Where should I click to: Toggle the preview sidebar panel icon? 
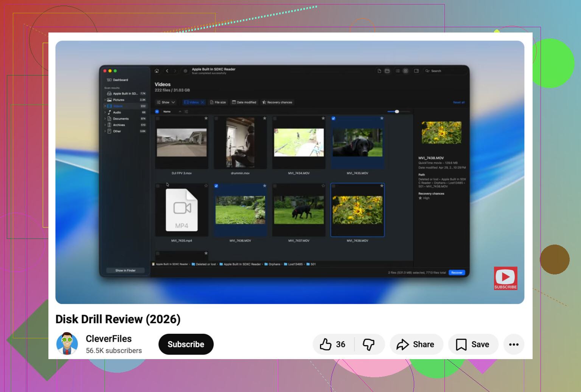pos(416,71)
